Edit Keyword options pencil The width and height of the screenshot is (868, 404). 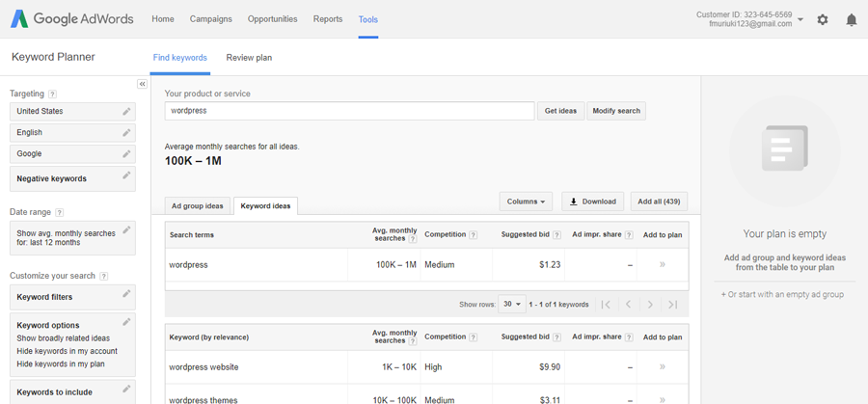coord(126,321)
